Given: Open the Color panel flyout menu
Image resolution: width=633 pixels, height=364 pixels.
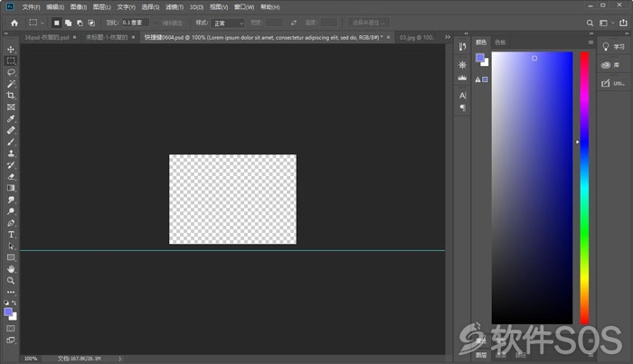Looking at the screenshot, I should (590, 42).
